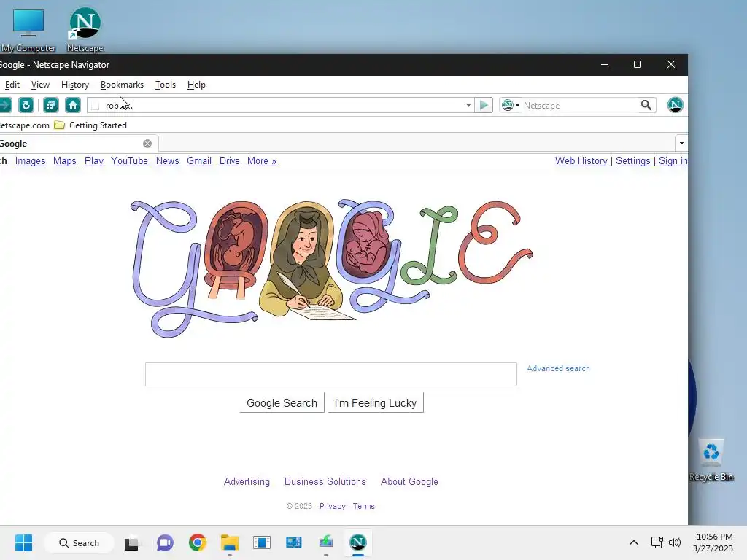Viewport: 747px width, 560px height.
Task: Open the Gmail link
Action: coord(198,161)
